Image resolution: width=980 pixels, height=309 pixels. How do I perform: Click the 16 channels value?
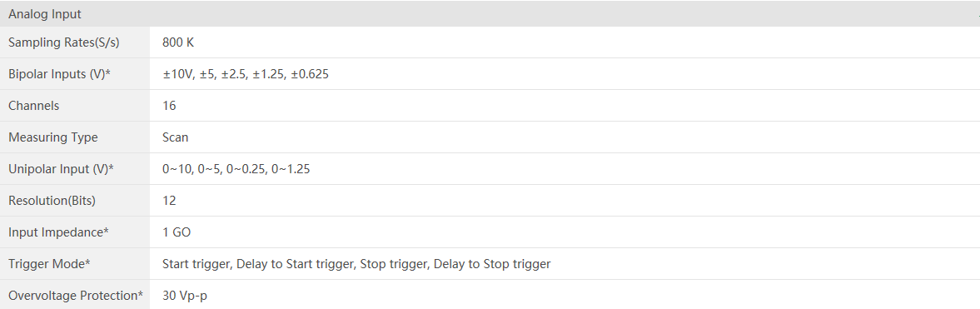pyautogui.click(x=169, y=106)
